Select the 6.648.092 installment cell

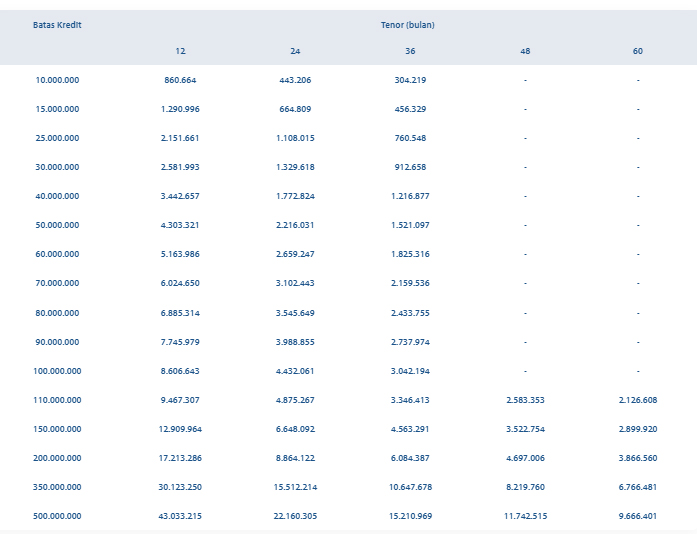click(295, 429)
